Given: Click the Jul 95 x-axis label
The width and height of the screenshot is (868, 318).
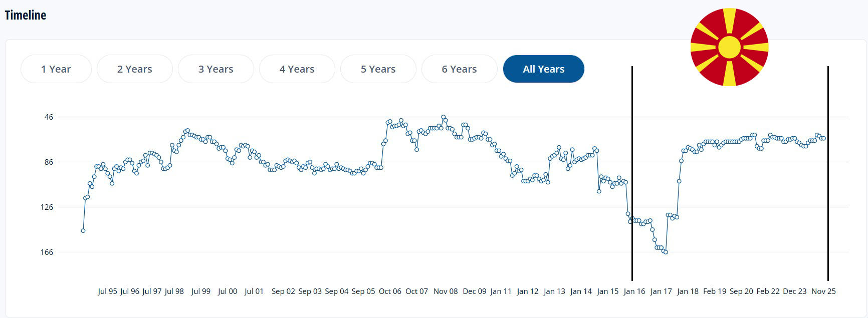Looking at the screenshot, I should [107, 291].
